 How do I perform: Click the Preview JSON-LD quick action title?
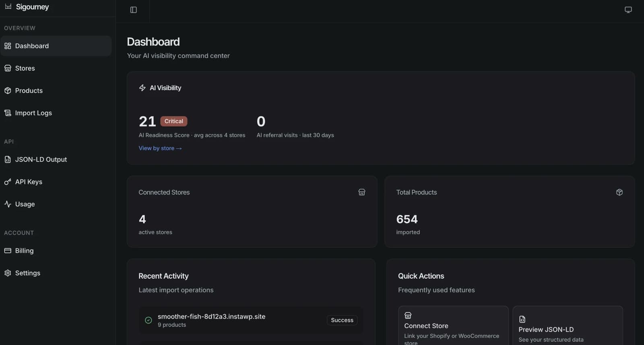[546, 329]
